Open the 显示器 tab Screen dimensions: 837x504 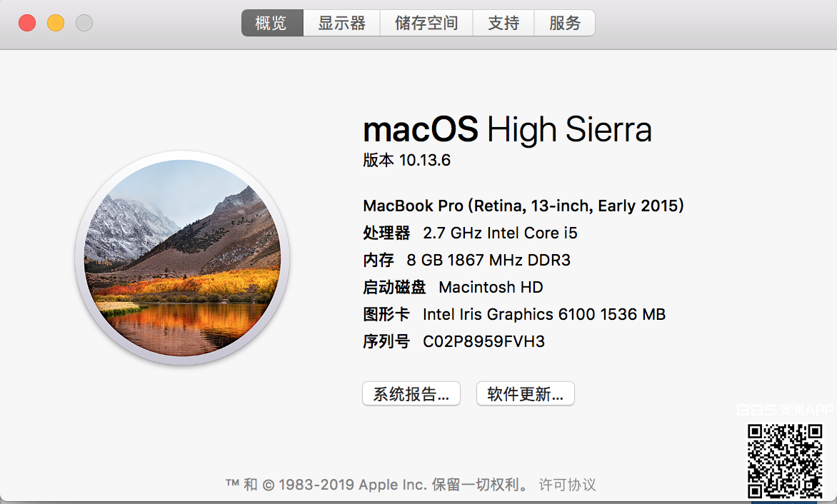(x=341, y=23)
